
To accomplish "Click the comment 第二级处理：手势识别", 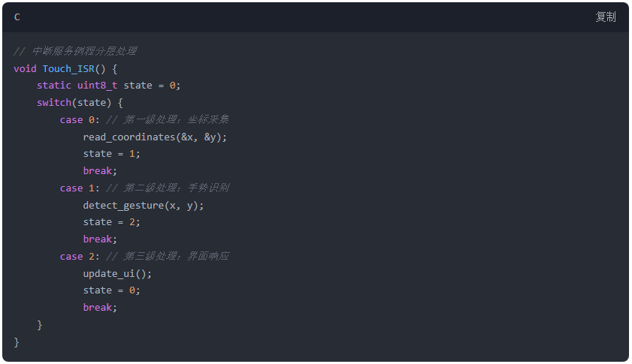I will tap(168, 188).
